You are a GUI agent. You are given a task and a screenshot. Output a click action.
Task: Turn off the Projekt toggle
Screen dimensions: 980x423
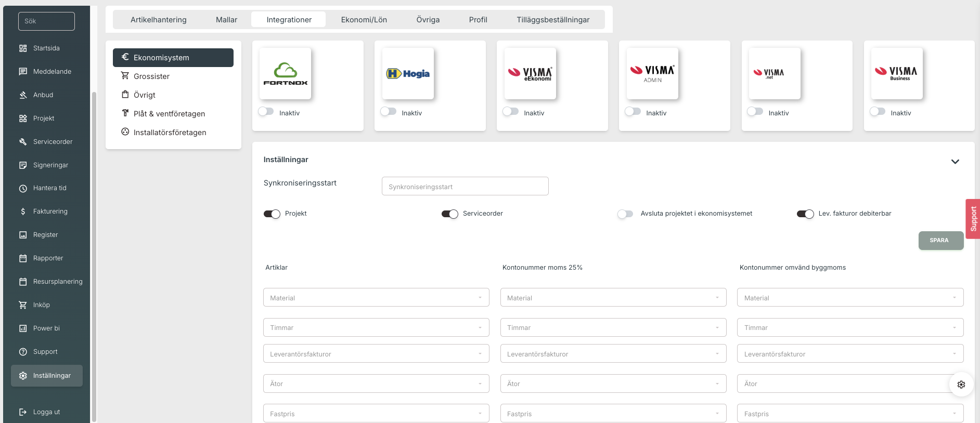point(272,214)
